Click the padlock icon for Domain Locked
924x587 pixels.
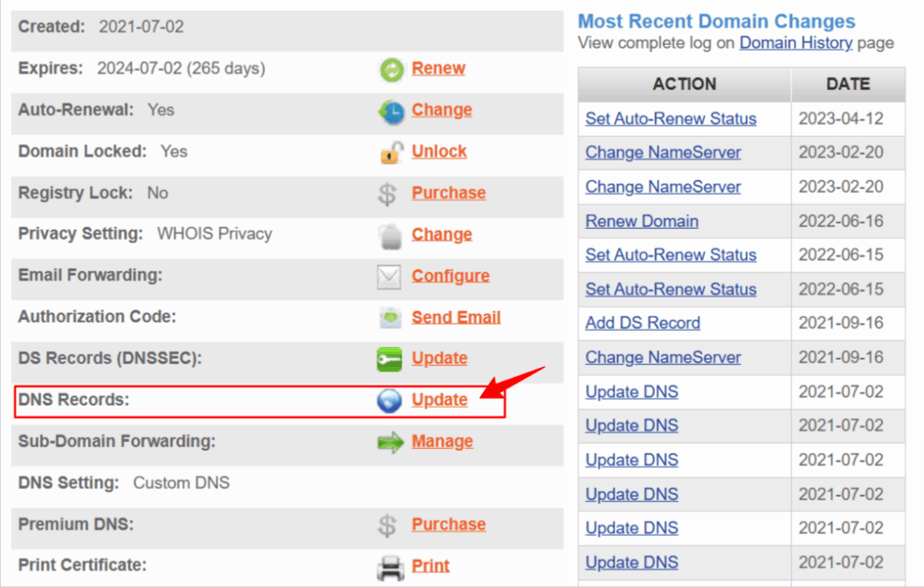[x=391, y=152]
